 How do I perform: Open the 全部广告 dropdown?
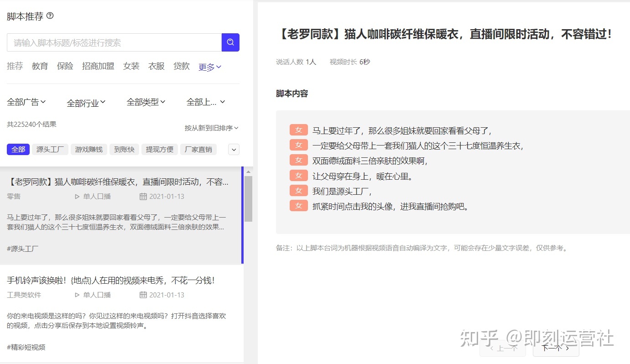(x=26, y=102)
